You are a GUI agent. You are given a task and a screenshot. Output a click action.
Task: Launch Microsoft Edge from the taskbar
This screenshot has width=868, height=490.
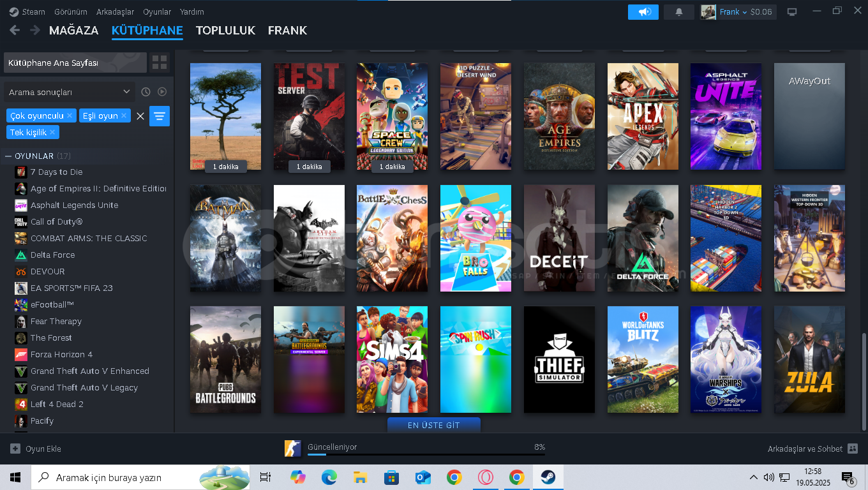coord(329,477)
